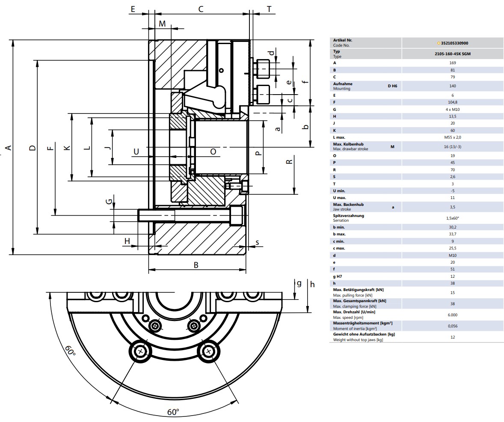Screen dimensions: 504x422
Task: Click the Spitzverzahnung value 1,5x60°
Action: 453,218
